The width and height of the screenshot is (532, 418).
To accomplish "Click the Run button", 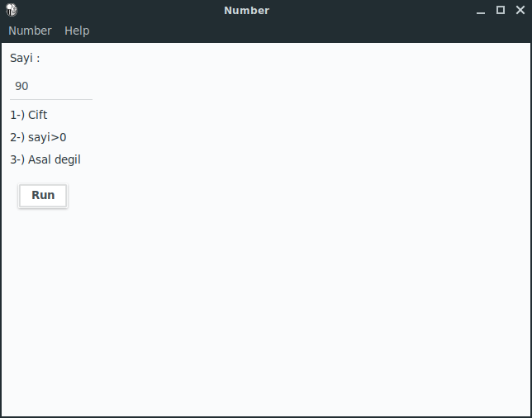I will click(x=43, y=196).
